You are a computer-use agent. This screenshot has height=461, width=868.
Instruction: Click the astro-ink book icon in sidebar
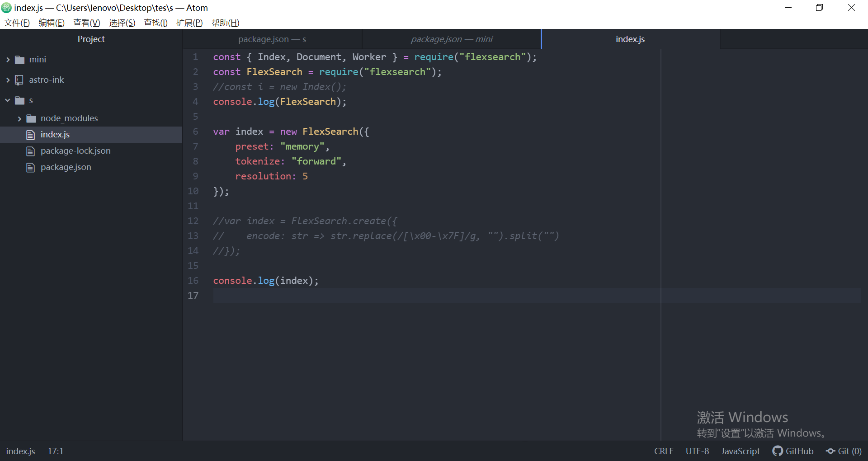(x=19, y=80)
